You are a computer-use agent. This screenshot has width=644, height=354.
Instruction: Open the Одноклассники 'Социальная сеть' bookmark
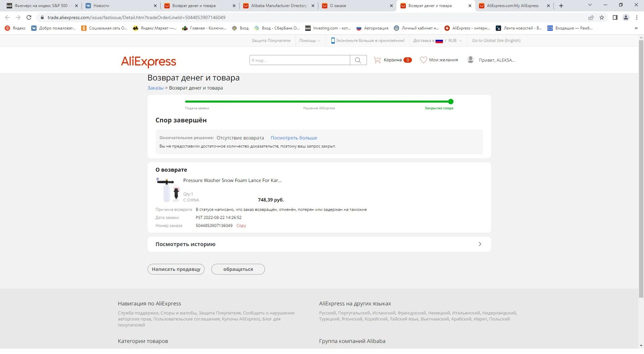[104, 28]
